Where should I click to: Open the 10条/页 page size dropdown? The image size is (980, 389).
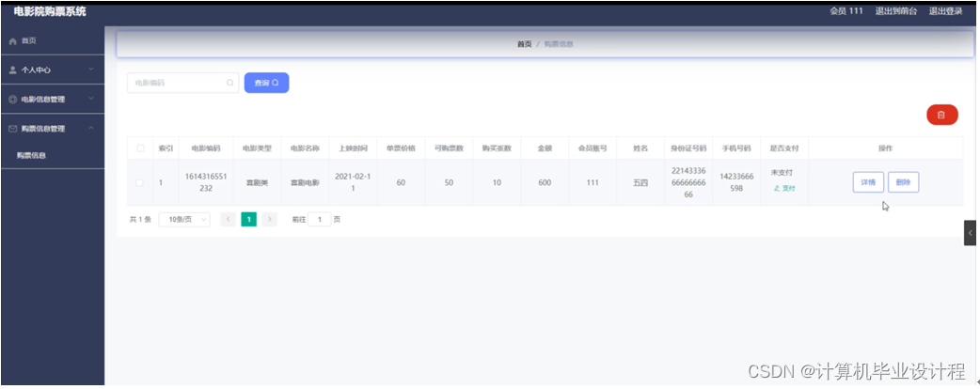tap(184, 220)
